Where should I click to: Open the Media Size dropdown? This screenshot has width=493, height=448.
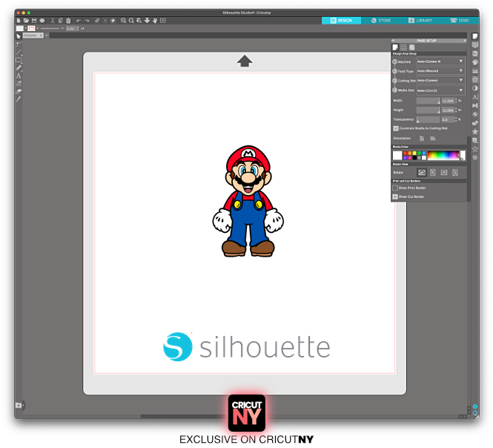coord(440,90)
